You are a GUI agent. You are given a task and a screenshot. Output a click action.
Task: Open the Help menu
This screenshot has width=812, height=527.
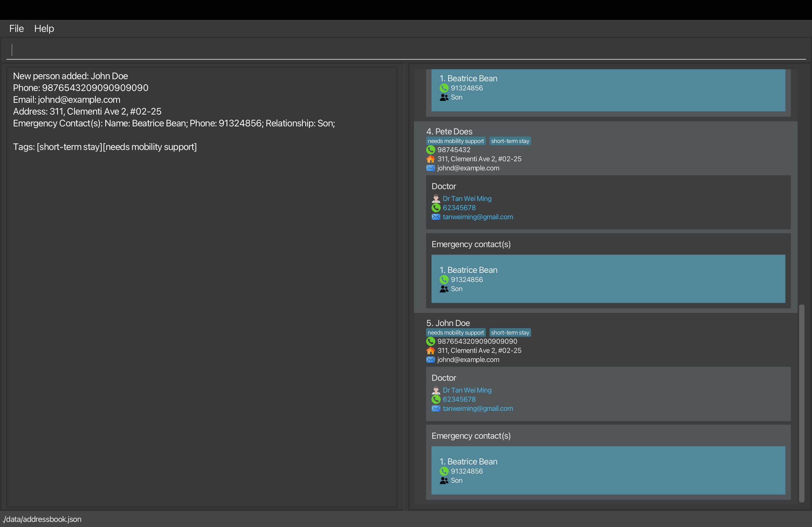(44, 29)
